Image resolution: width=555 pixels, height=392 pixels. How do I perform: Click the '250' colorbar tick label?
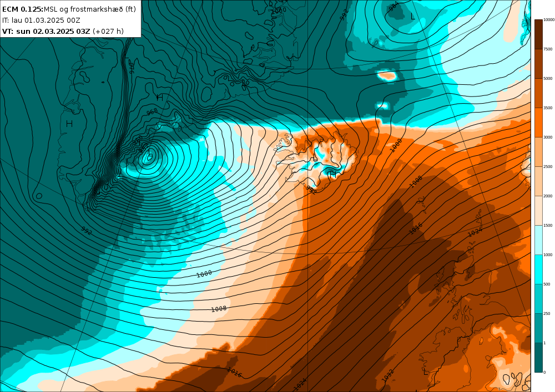point(547,313)
